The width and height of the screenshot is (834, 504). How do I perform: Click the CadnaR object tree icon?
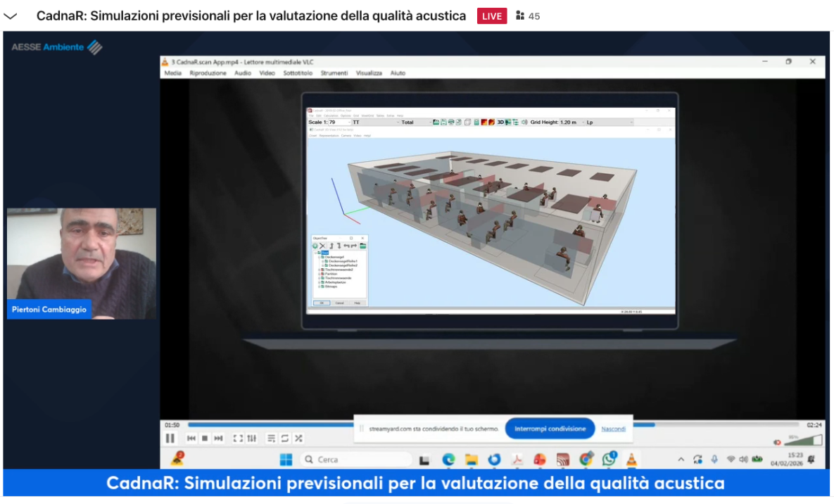[515, 122]
